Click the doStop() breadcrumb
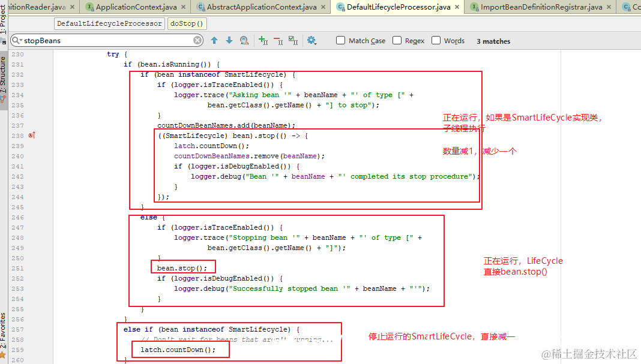The width and height of the screenshot is (641, 364). tap(187, 24)
